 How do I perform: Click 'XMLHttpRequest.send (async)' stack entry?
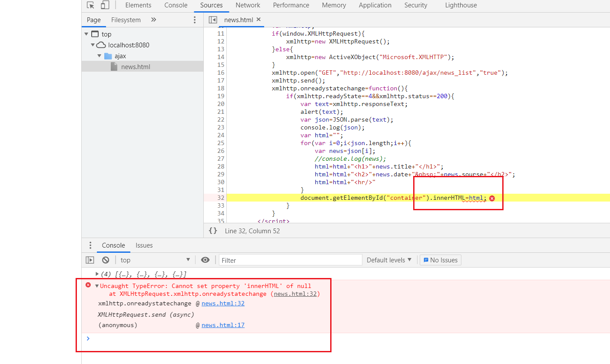[x=146, y=314]
